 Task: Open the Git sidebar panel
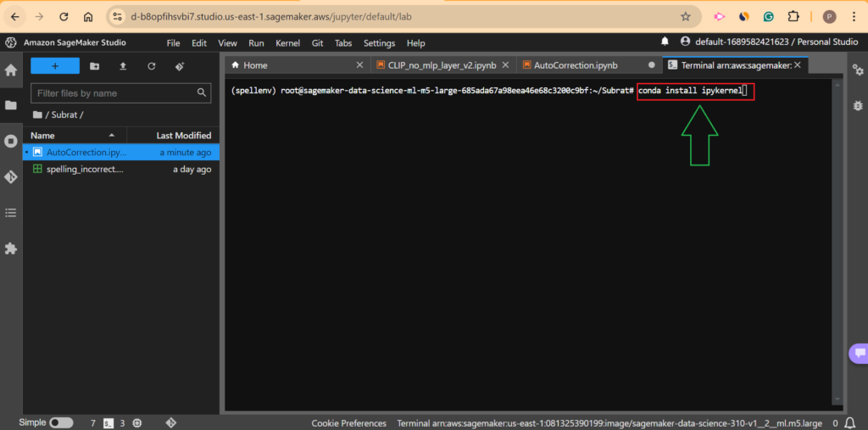point(11,176)
